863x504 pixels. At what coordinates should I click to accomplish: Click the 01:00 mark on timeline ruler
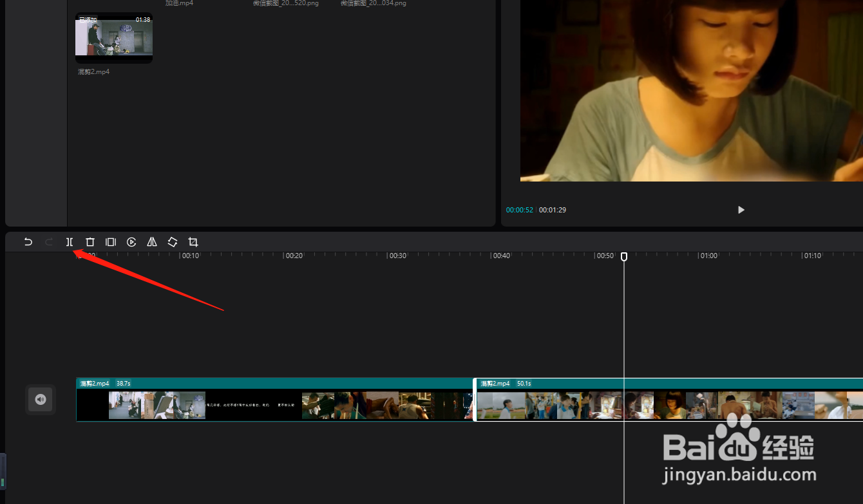(709, 256)
